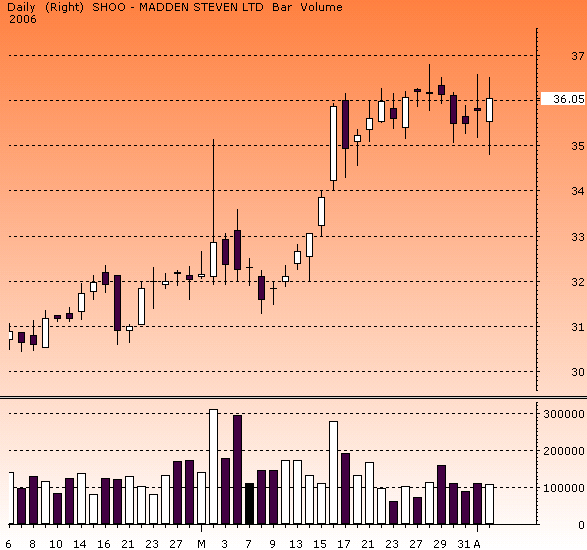Click date label 8 on time axis
This screenshot has width=587, height=550.
tap(33, 544)
